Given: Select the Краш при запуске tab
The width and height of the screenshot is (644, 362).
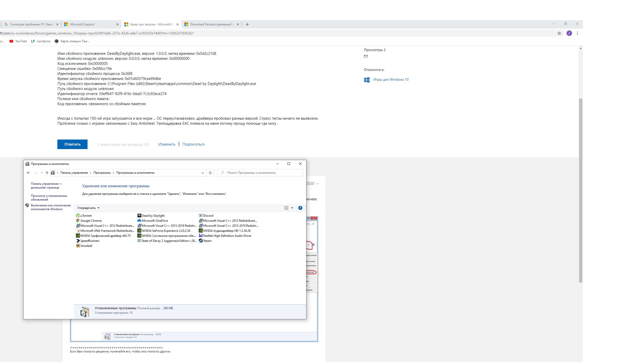Looking at the screenshot, I should (x=151, y=24).
